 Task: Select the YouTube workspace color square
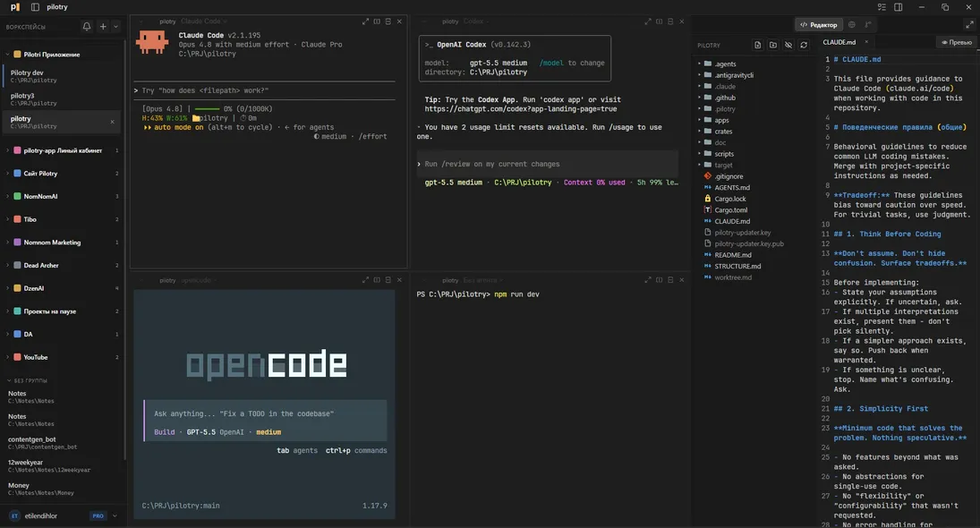pyautogui.click(x=18, y=357)
